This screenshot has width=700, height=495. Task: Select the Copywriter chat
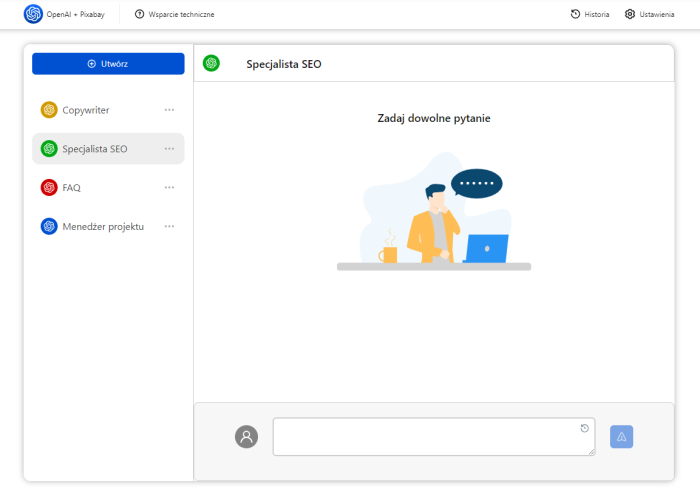[86, 110]
